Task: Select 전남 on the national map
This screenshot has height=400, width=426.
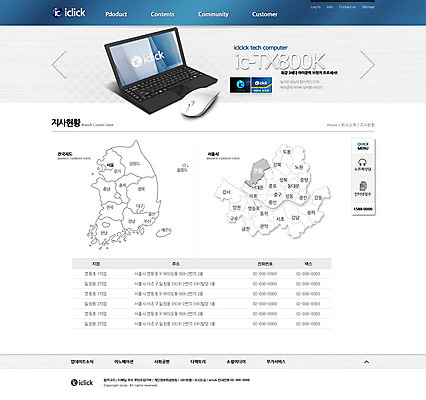Action: (104, 232)
